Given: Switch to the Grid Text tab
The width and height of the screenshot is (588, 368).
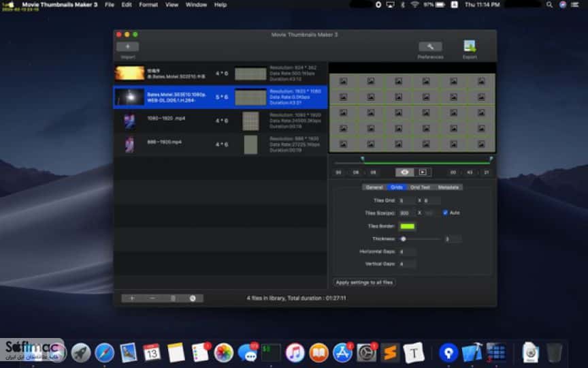Looking at the screenshot, I should tap(420, 187).
